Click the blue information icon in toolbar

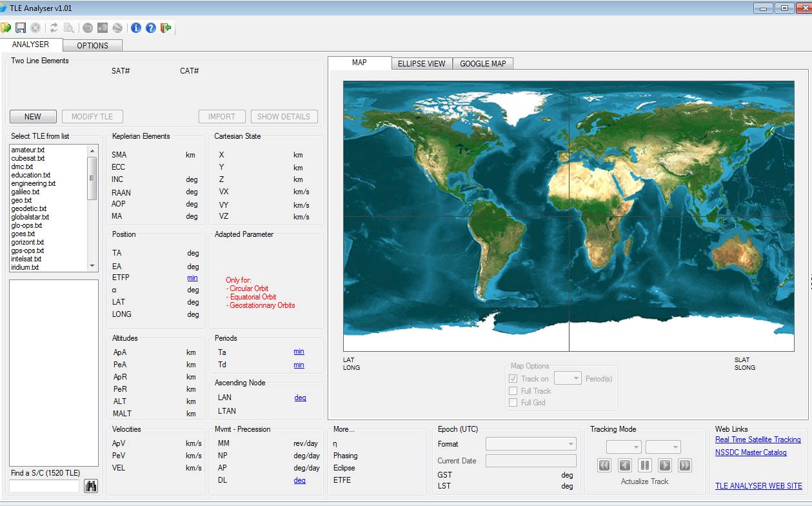pos(136,28)
